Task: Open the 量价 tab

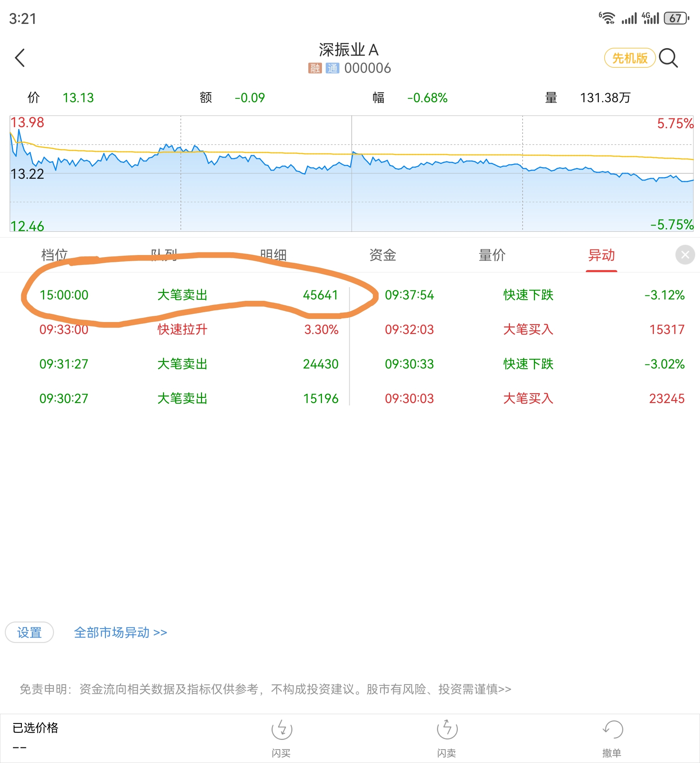Action: (x=492, y=255)
